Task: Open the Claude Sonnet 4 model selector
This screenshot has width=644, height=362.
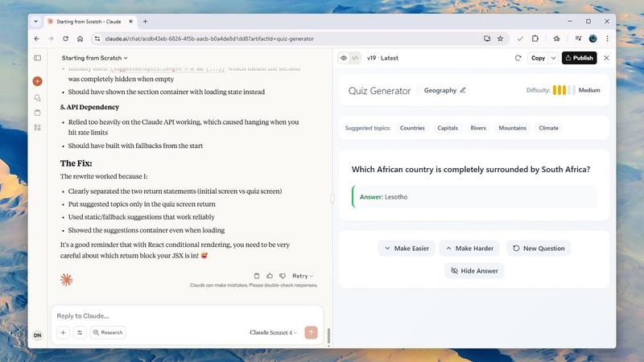Action: tap(273, 332)
